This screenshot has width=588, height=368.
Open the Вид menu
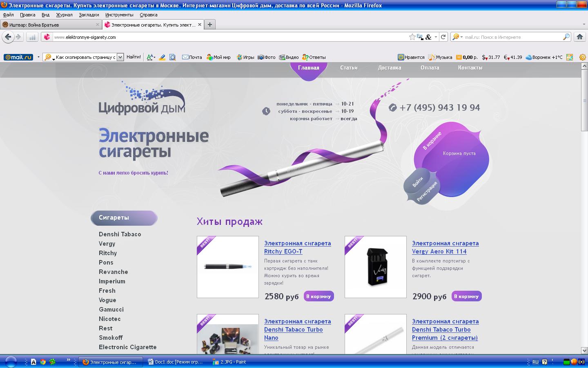click(45, 15)
